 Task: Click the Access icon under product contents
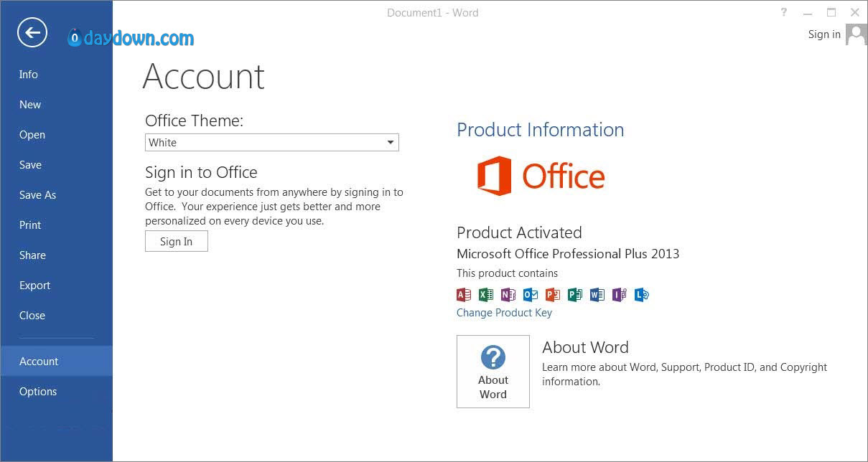tap(464, 294)
